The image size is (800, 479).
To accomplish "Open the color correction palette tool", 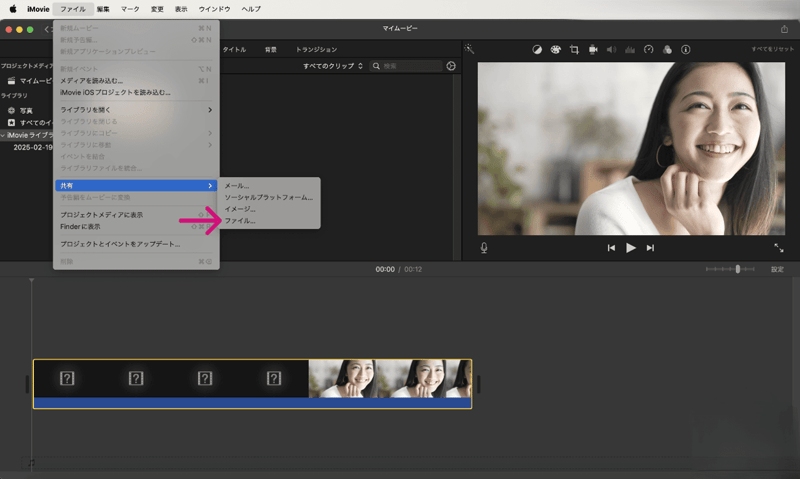I will 555,49.
